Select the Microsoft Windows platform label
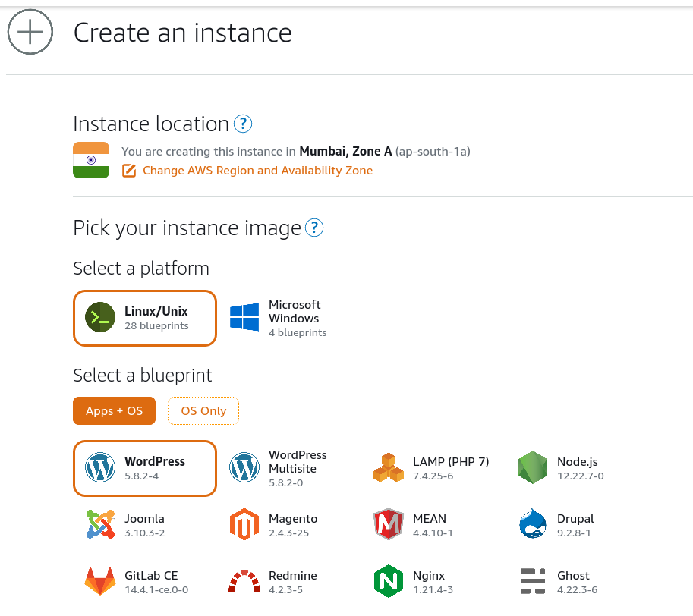The width and height of the screenshot is (693, 616). point(295,311)
